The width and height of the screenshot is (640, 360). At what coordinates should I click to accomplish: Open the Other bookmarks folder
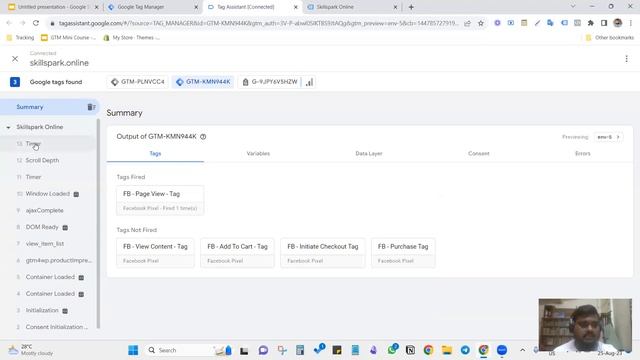pyautogui.click(x=610, y=38)
